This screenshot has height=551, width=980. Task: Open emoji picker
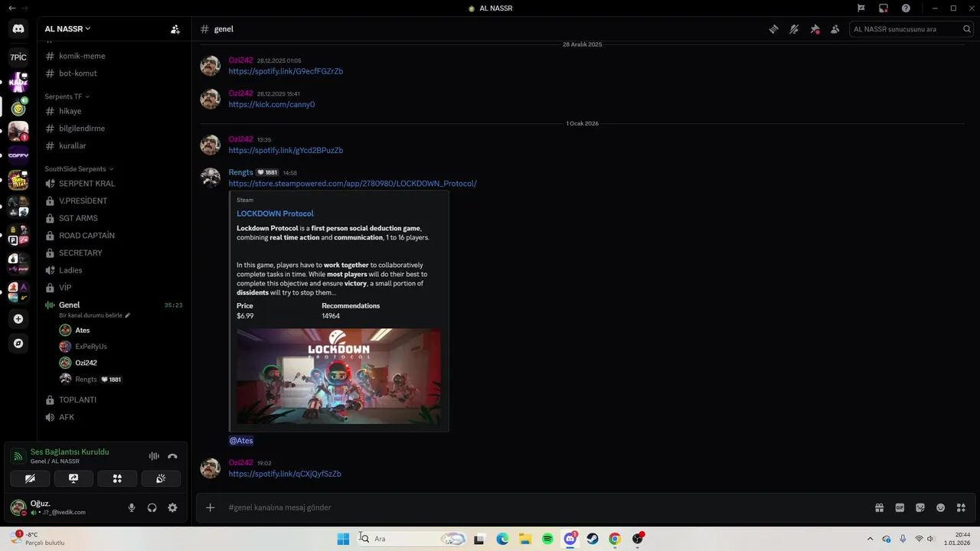(940, 507)
